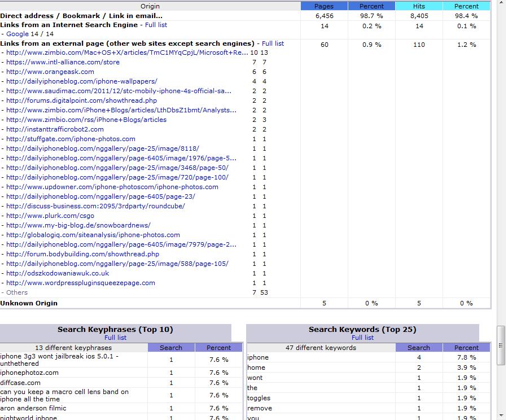
Task: Open the Google search engine link
Action: pos(17,34)
